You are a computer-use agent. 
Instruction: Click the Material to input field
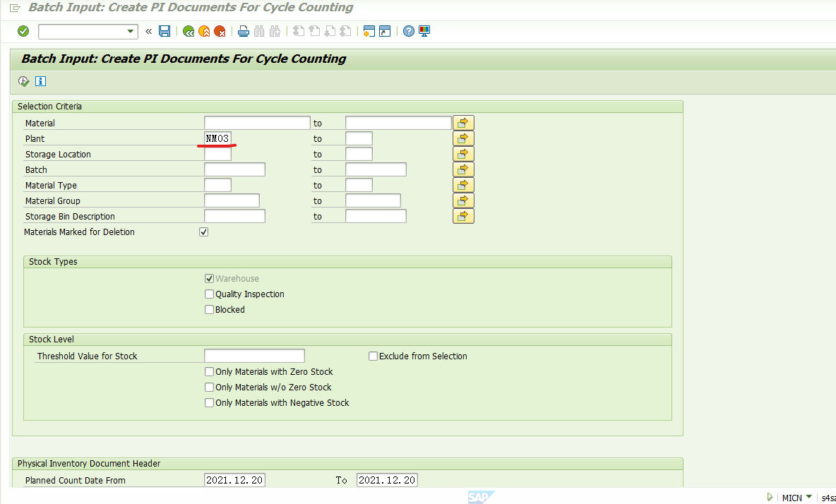pos(398,123)
